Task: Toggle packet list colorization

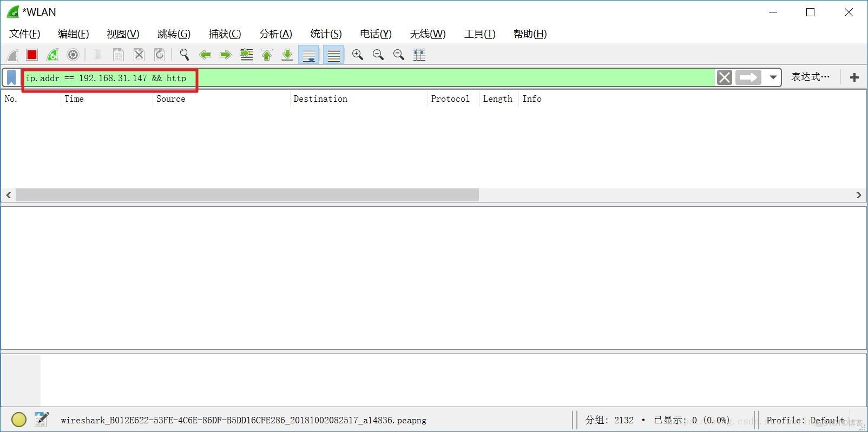Action: [x=334, y=55]
